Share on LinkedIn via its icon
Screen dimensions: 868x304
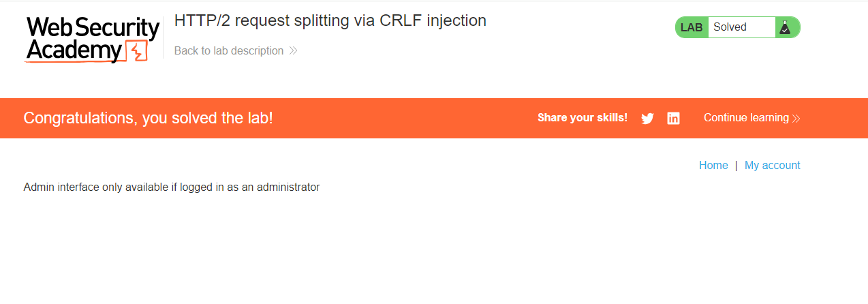tap(673, 119)
